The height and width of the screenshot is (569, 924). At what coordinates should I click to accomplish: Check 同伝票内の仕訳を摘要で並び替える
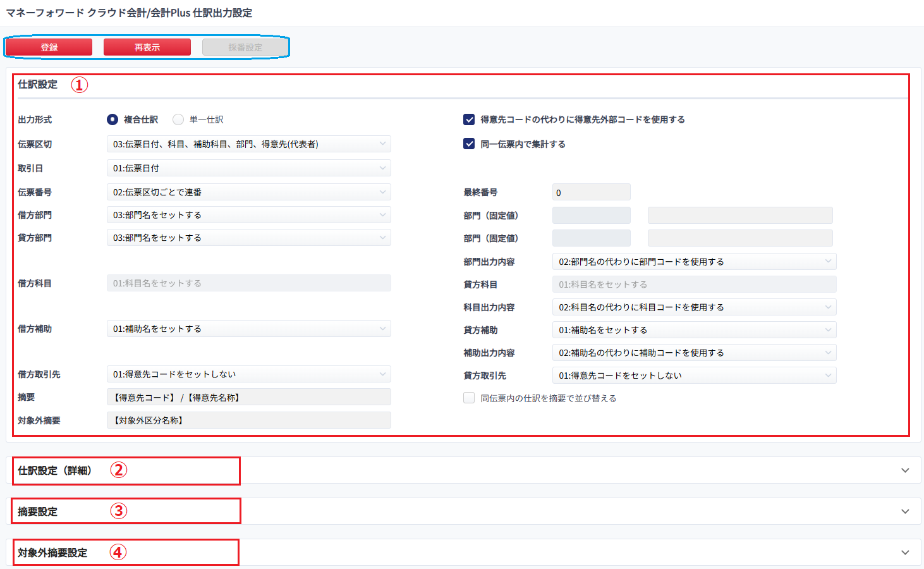469,398
